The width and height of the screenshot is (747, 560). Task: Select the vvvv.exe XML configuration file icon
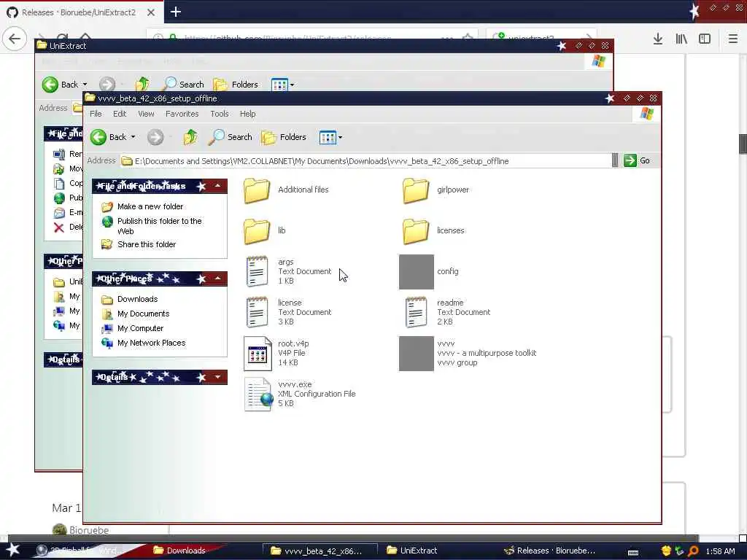click(259, 394)
